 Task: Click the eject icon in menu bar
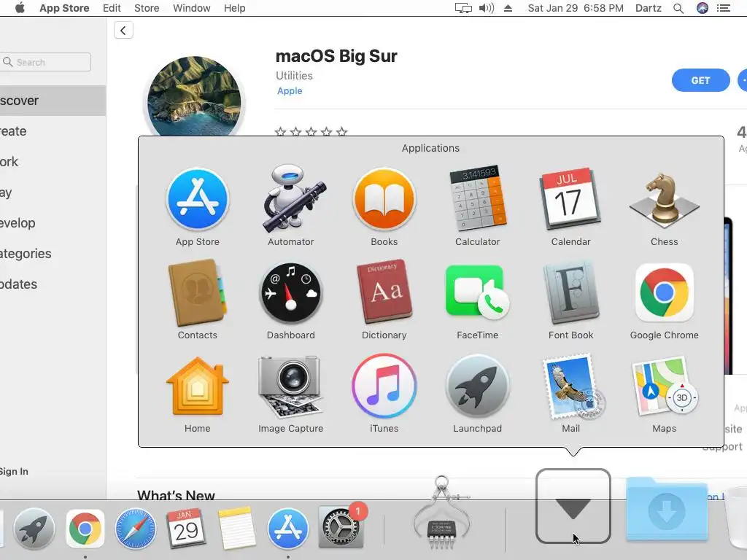[x=508, y=8]
